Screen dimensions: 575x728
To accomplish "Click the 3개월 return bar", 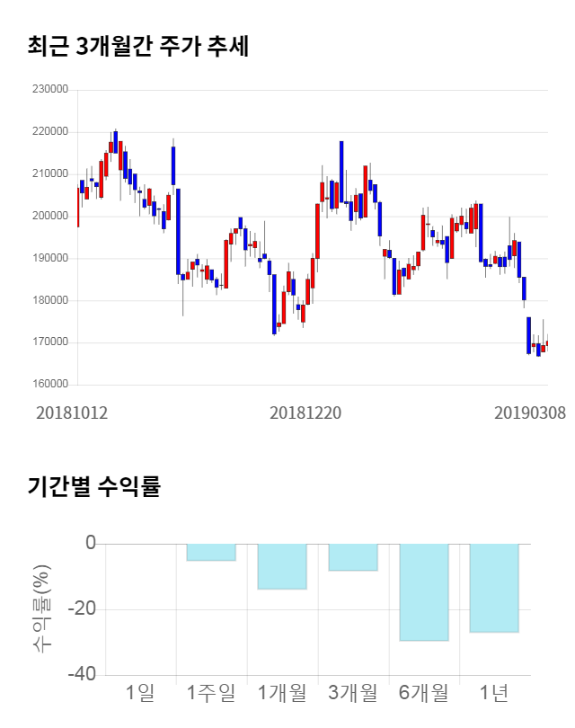I will click(353, 557).
